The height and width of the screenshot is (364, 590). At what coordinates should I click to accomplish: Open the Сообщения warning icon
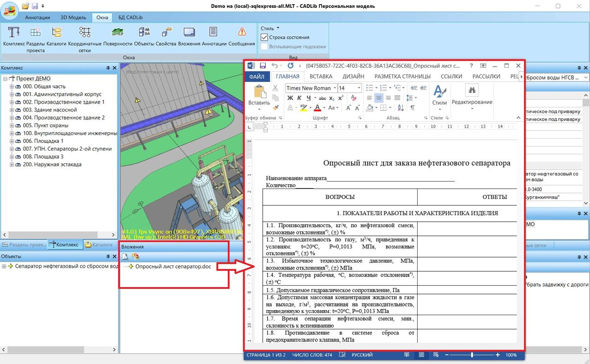(x=242, y=32)
